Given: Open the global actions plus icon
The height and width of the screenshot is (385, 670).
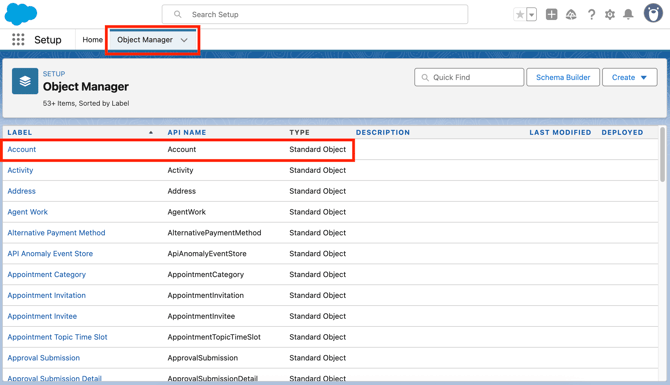Looking at the screenshot, I should tap(552, 15).
